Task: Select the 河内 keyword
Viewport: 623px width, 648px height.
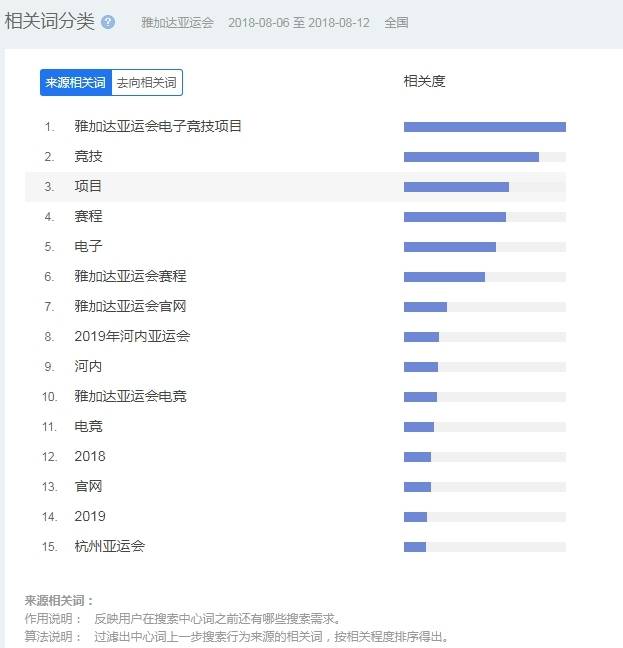Action: click(x=88, y=367)
